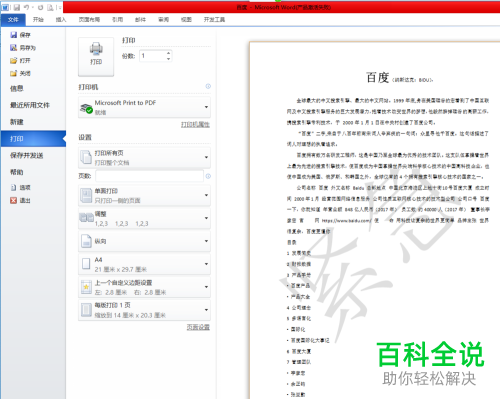Select 最近所用文件 (Recent) in the sidebar

(x=30, y=105)
